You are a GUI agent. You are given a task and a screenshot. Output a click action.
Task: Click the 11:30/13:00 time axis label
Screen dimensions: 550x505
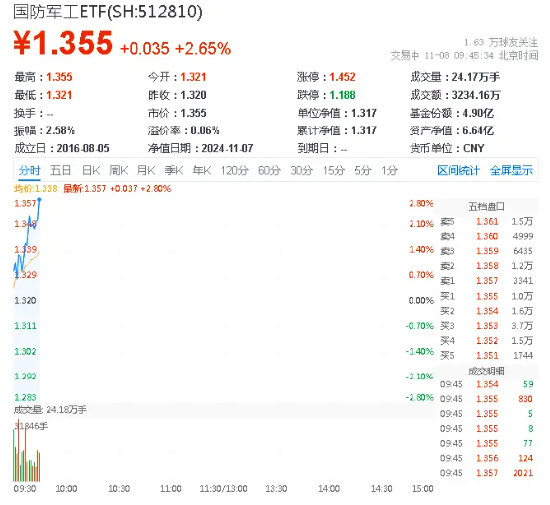(223, 489)
